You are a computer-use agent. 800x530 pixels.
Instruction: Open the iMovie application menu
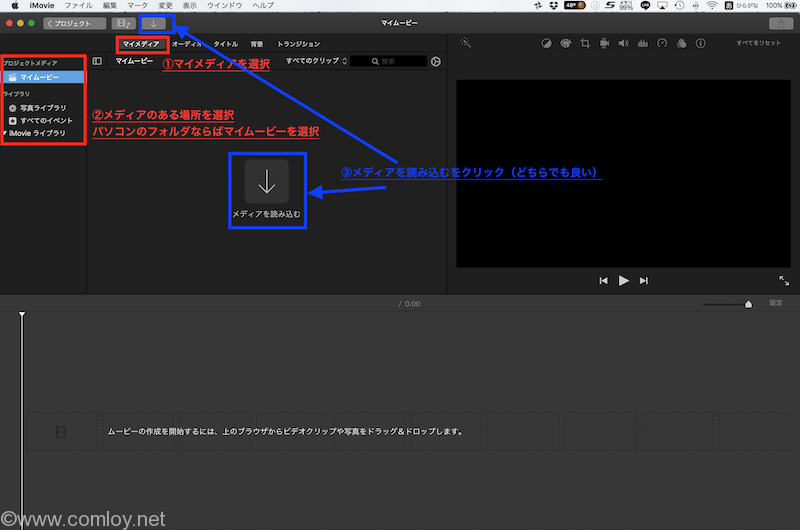[42, 6]
